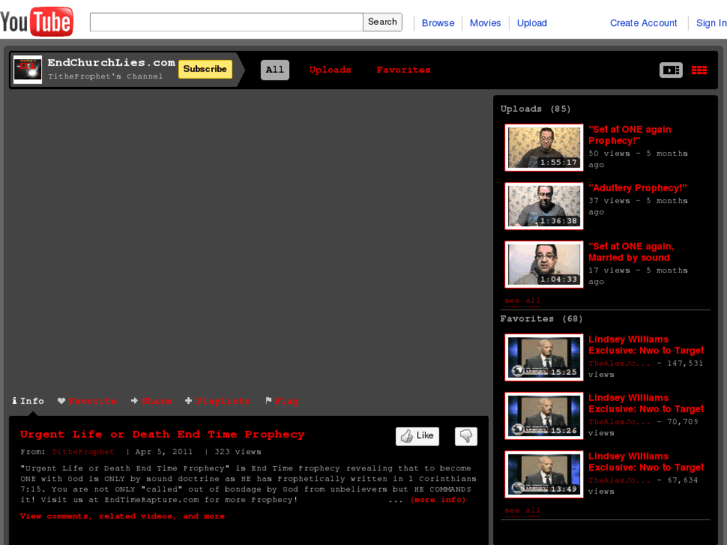Select the All tab
This screenshot has width=727, height=545.
pos(275,70)
